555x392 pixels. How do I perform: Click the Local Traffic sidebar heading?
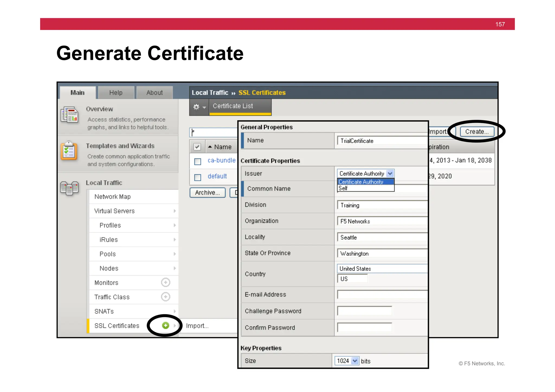(x=104, y=183)
